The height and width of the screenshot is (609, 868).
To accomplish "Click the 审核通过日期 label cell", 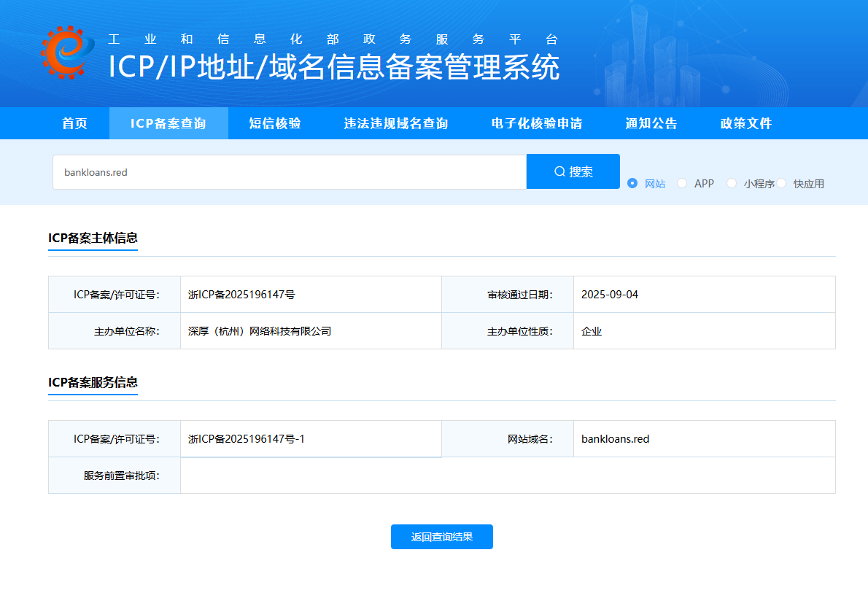I will pyautogui.click(x=508, y=295).
